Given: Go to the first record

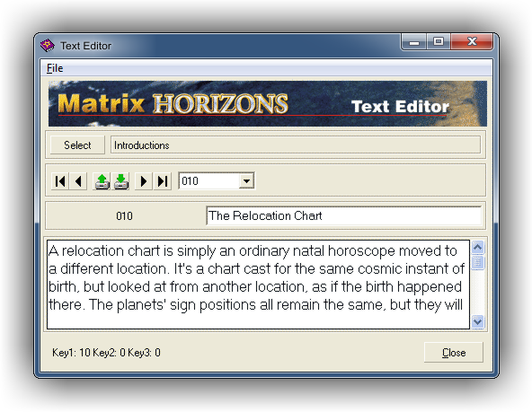Looking at the screenshot, I should (60, 181).
